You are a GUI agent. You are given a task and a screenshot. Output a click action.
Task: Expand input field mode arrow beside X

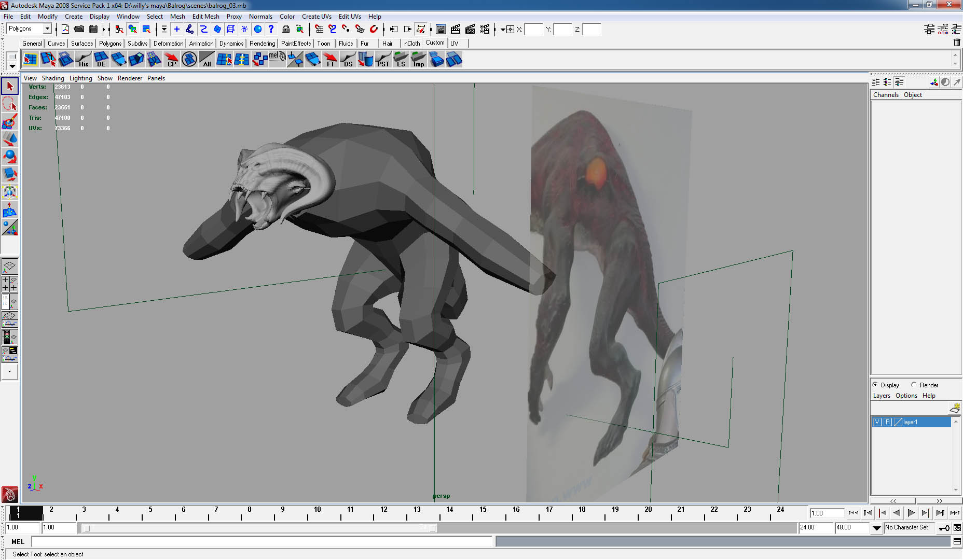coord(502,30)
